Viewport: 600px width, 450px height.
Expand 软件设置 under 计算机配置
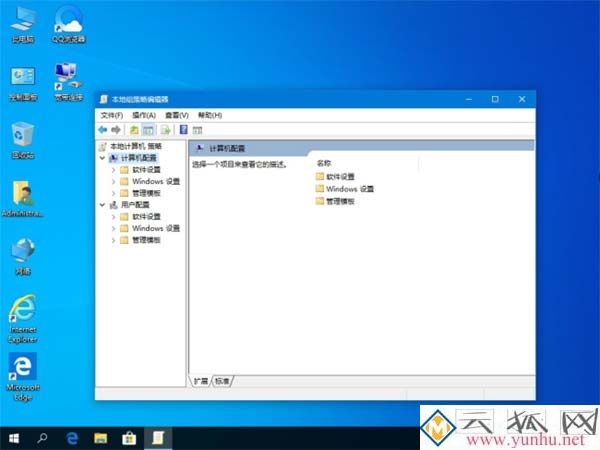(x=113, y=170)
